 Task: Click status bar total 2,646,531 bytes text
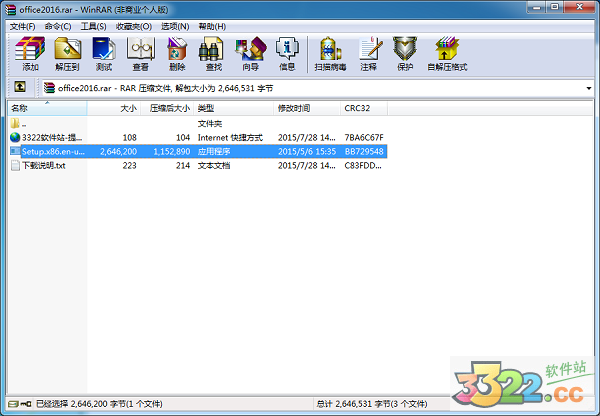click(x=372, y=404)
